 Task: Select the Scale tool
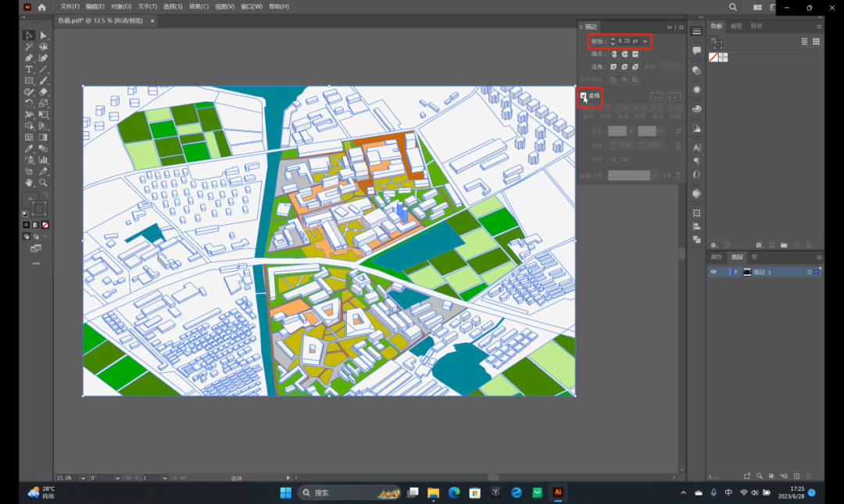44,103
